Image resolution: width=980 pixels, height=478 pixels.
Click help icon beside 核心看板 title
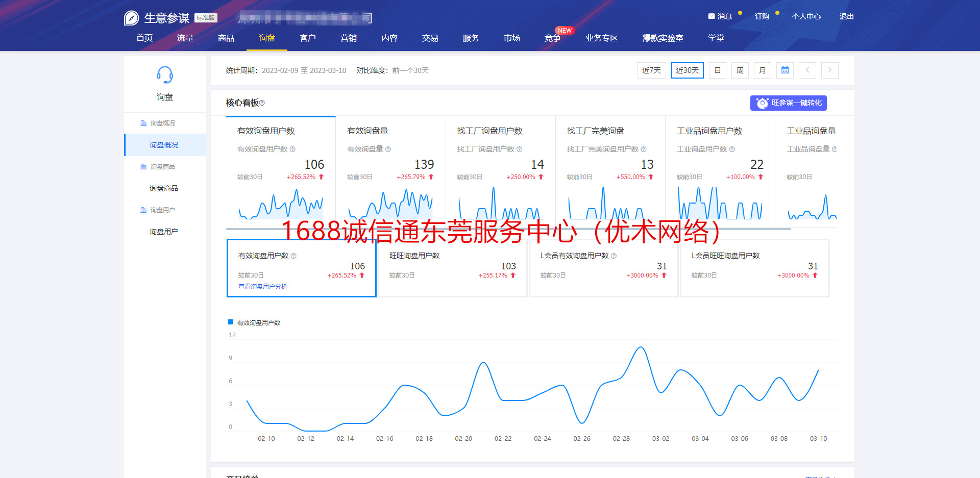click(262, 103)
